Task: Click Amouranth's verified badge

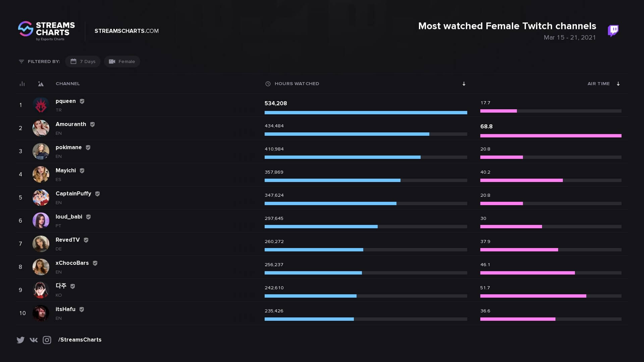Action: pos(92,124)
